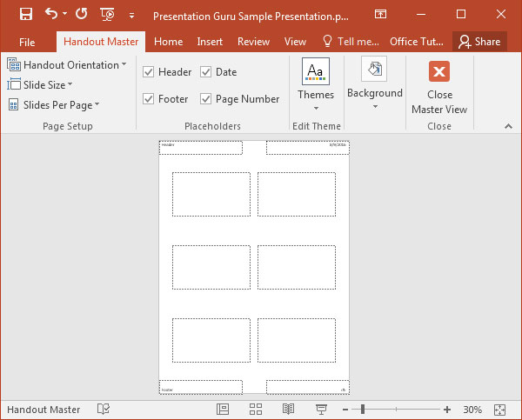The image size is (522, 420).
Task: Uncheck the Date placeholder checkbox
Action: click(x=205, y=72)
